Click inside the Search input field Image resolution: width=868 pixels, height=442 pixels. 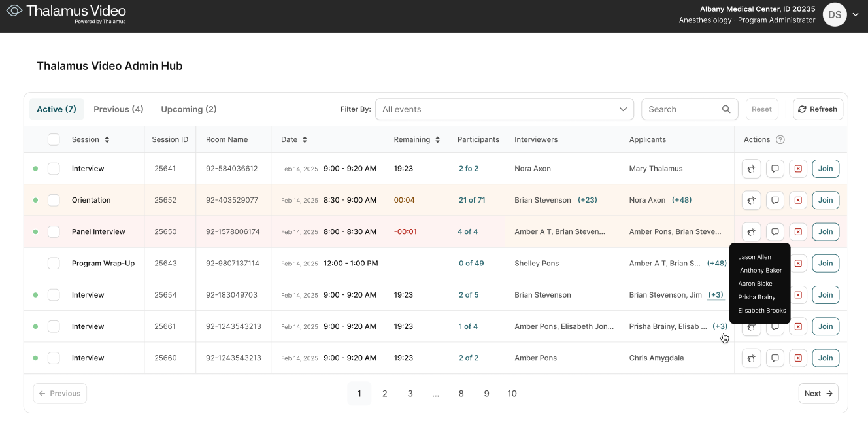tap(680, 109)
